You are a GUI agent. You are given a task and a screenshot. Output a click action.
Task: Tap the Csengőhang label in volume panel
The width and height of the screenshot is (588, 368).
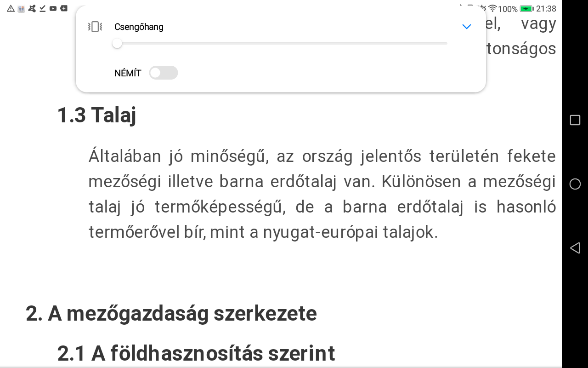tap(139, 27)
